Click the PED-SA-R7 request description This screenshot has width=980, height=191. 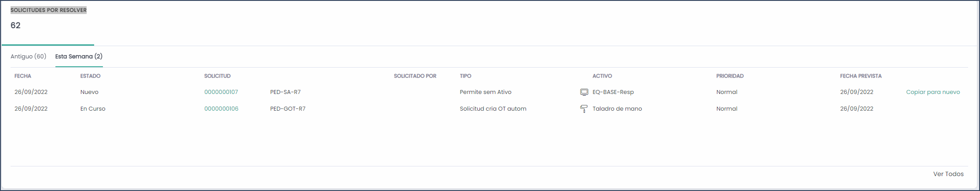[285, 92]
